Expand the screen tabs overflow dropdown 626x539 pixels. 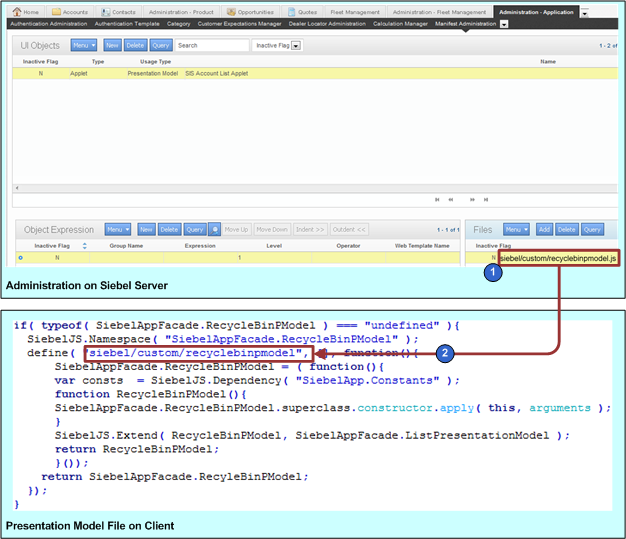[x=584, y=14]
